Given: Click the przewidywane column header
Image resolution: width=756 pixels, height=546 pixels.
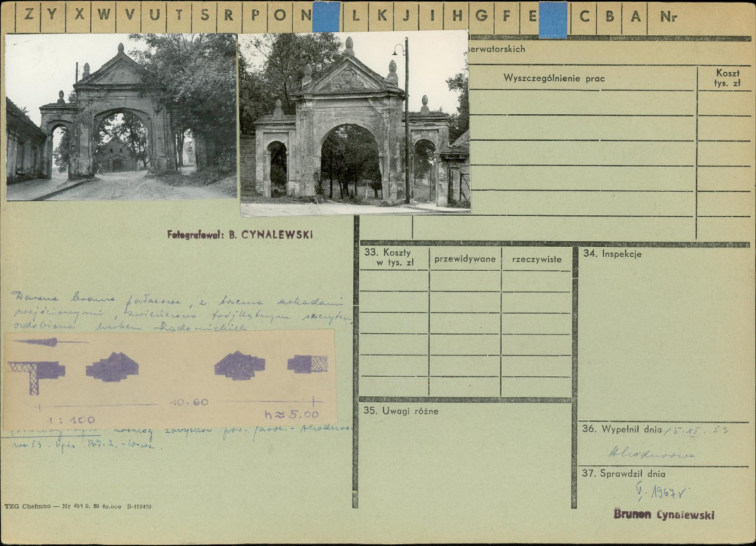Looking at the screenshot, I should [465, 259].
